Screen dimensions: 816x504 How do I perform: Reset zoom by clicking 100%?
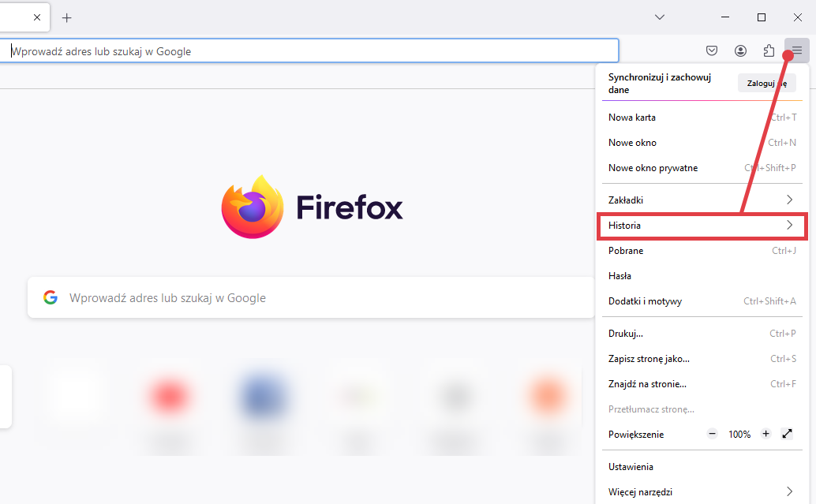pyautogui.click(x=739, y=435)
